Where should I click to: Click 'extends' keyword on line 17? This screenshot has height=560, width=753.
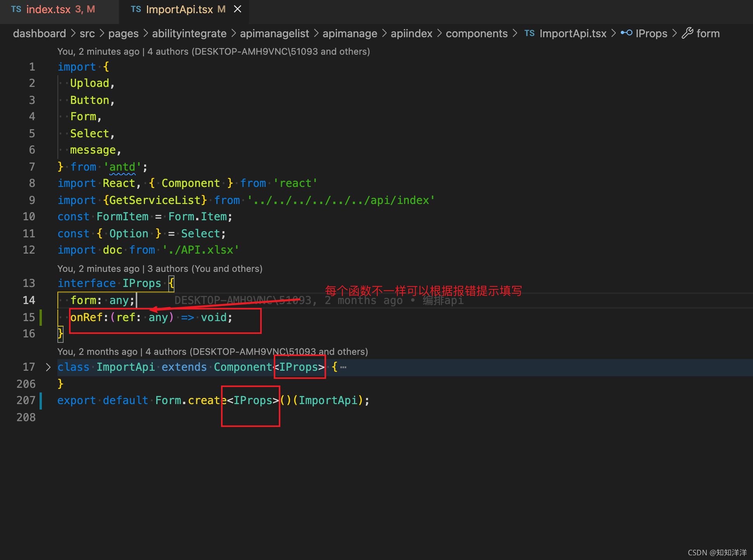pyautogui.click(x=184, y=367)
